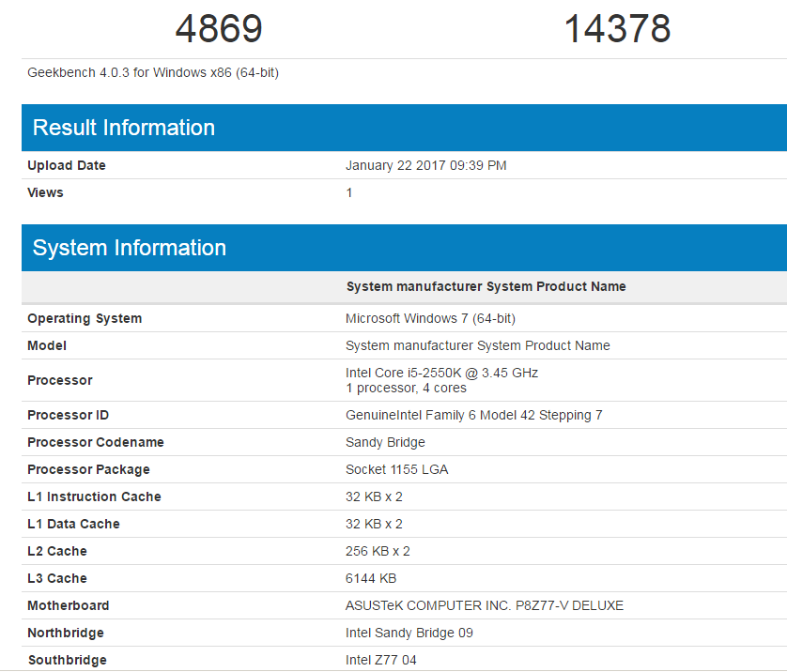Click the Southbridge label
This screenshot has width=787, height=672.
coord(68,660)
